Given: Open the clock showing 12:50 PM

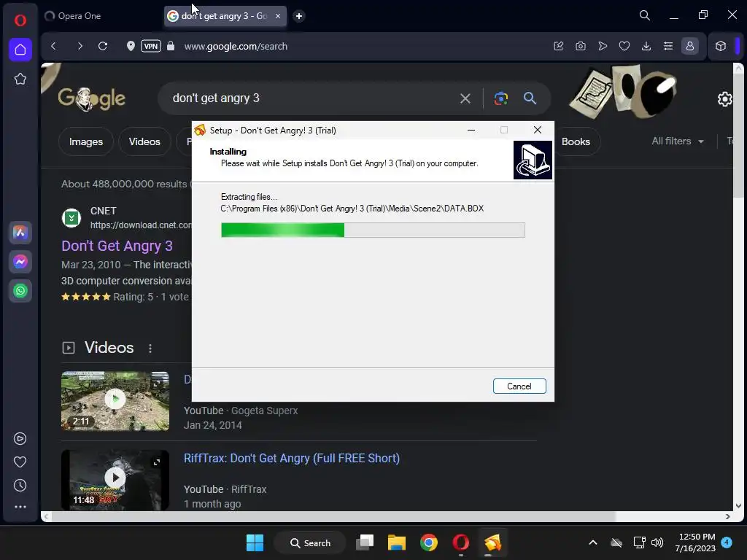Looking at the screenshot, I should (x=695, y=542).
